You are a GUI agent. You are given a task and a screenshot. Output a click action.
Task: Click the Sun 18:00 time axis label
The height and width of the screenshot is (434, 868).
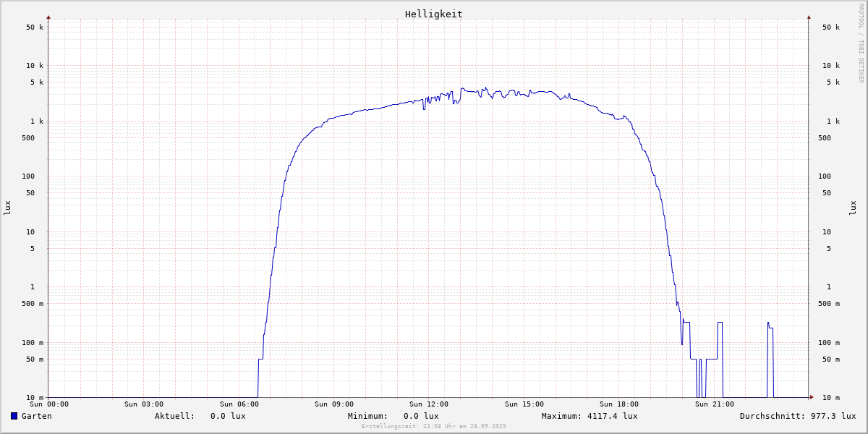[619, 404]
